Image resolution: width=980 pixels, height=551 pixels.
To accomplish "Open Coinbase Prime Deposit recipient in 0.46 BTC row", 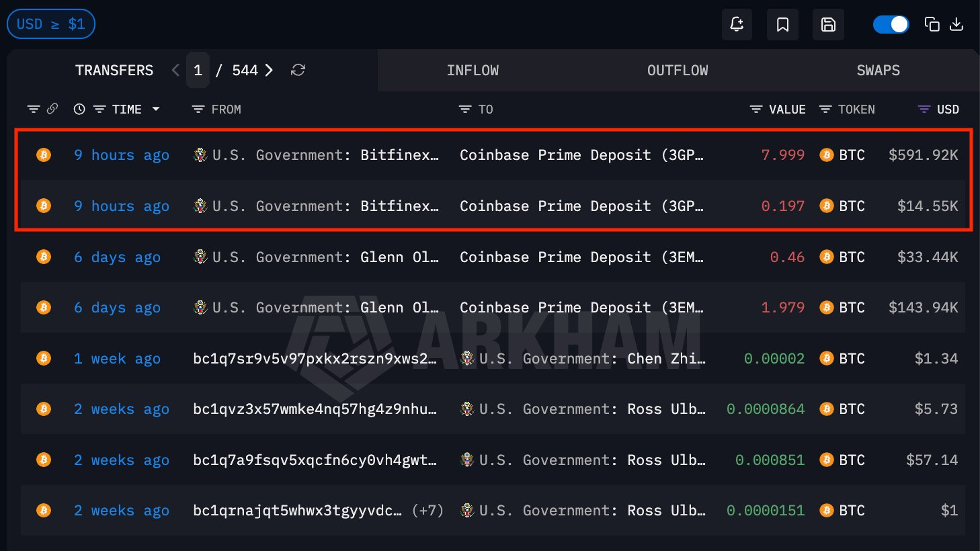I will tap(581, 257).
